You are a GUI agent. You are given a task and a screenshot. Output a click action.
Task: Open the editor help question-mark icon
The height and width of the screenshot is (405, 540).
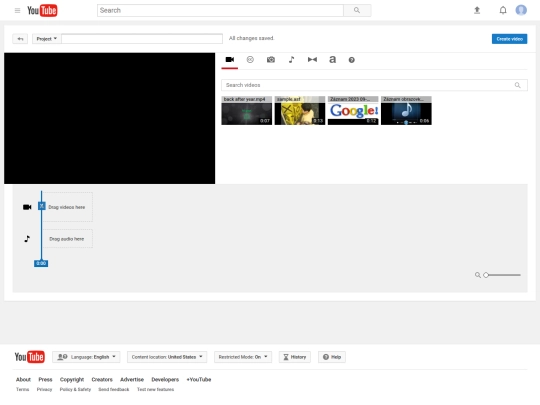pos(351,60)
